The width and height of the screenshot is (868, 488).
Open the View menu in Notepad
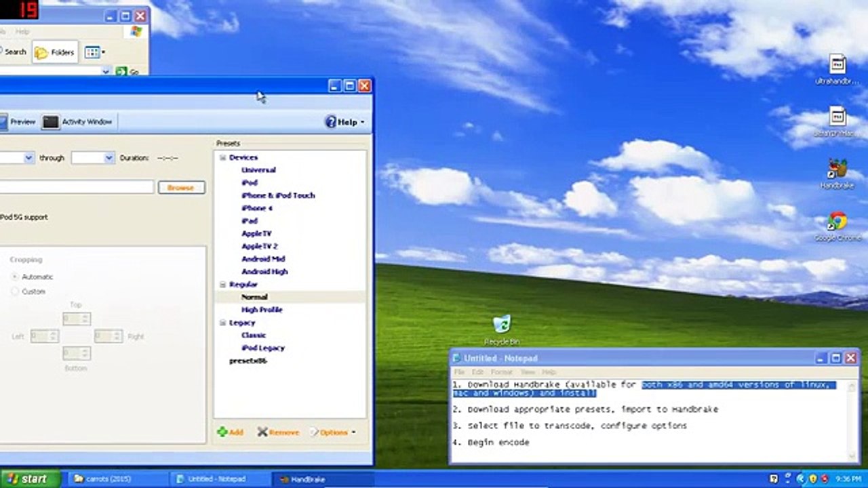(528, 372)
